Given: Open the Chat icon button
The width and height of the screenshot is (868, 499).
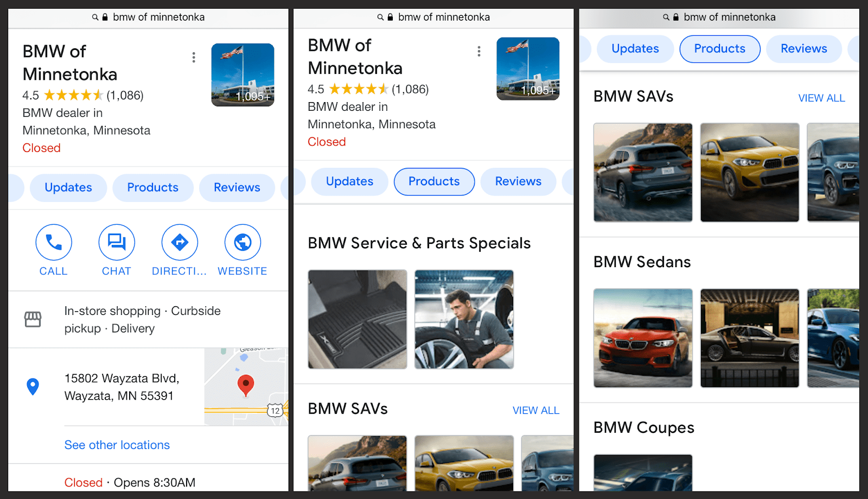Looking at the screenshot, I should tap(117, 242).
